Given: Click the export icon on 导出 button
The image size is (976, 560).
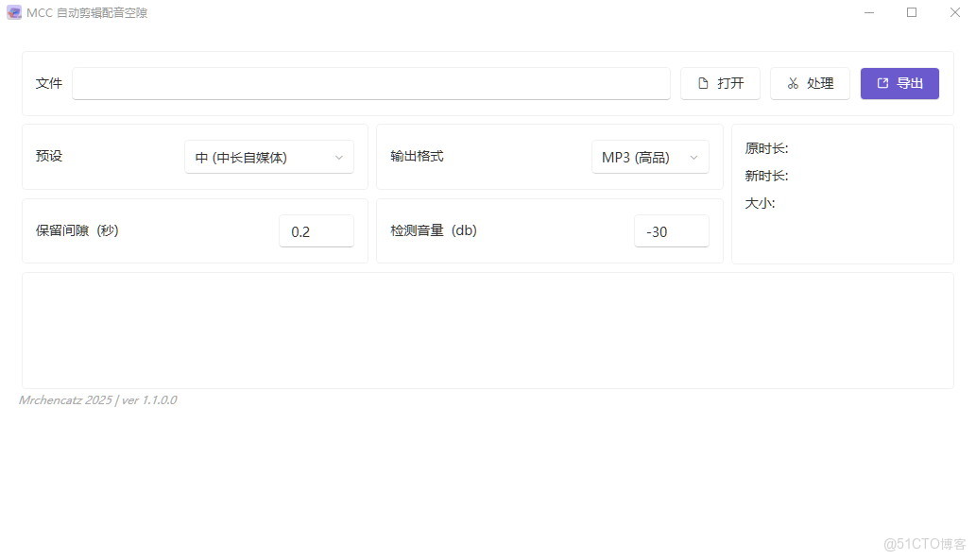Looking at the screenshot, I should tap(882, 83).
